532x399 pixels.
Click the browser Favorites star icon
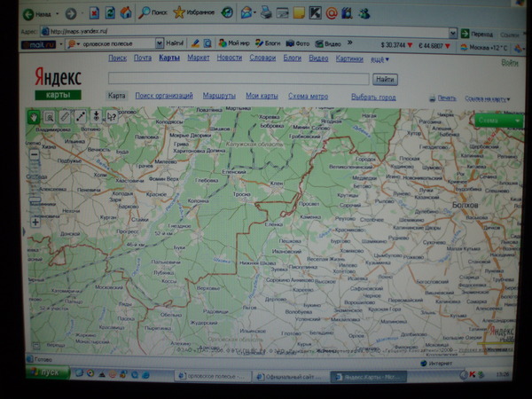coord(180,12)
